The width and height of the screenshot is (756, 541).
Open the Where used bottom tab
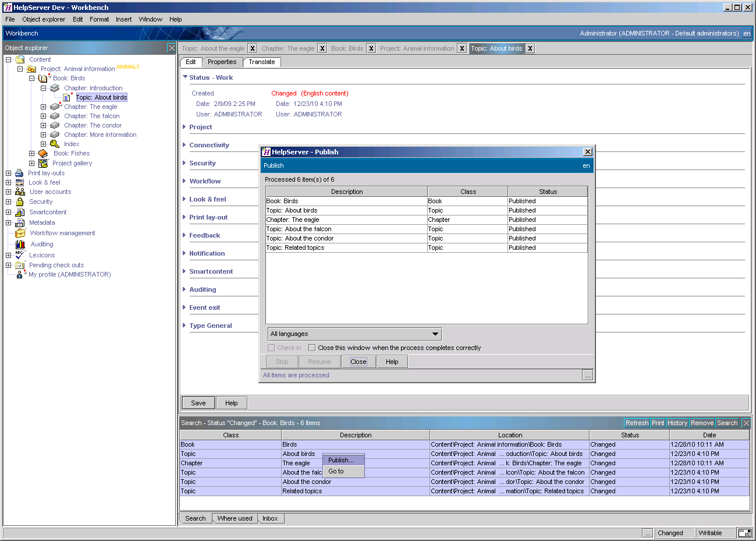click(235, 518)
